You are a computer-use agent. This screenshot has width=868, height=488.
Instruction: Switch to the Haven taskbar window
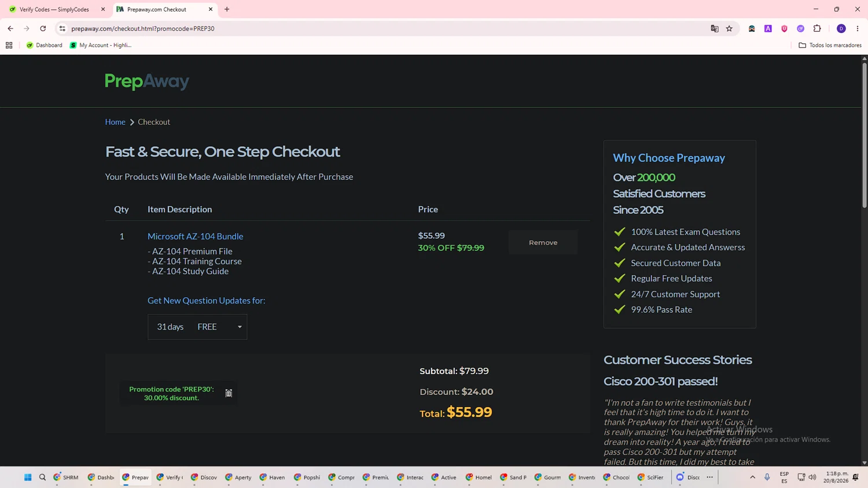click(273, 477)
